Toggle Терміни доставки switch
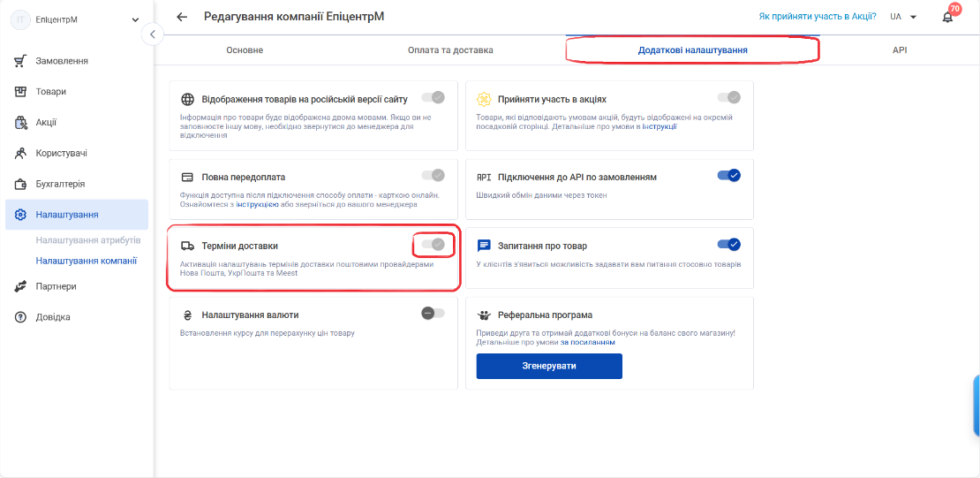Viewport: 980px width, 478px height. click(433, 245)
